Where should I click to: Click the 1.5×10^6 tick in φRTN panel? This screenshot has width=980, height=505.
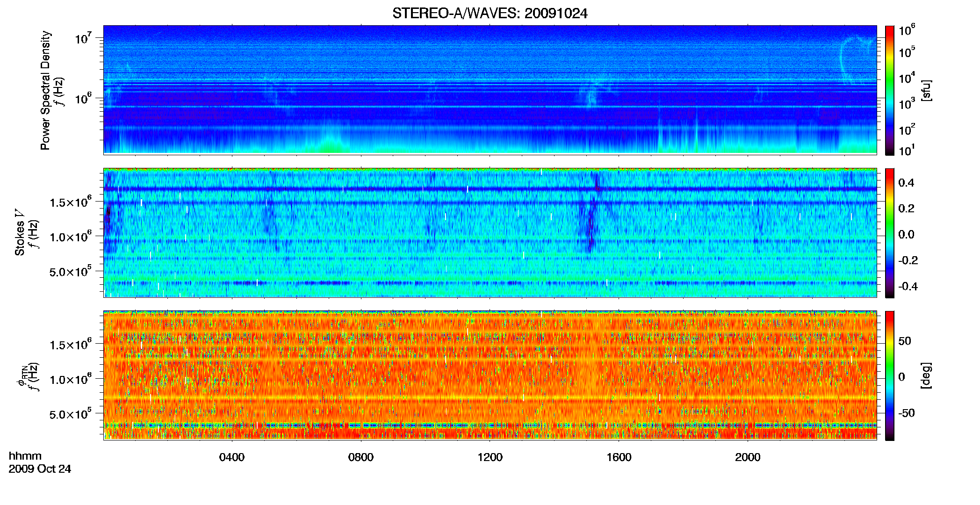click(70, 345)
